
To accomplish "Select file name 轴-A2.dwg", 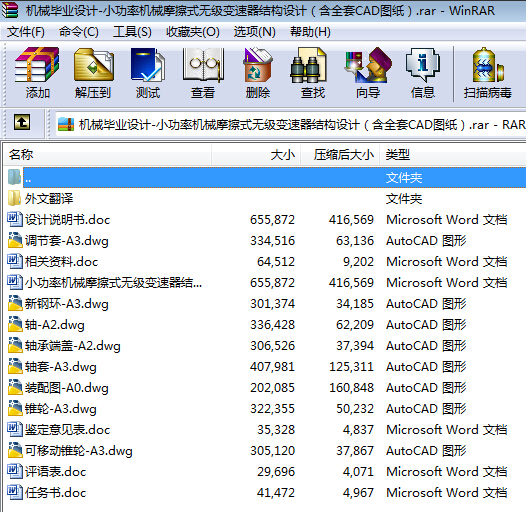I will click(55, 325).
